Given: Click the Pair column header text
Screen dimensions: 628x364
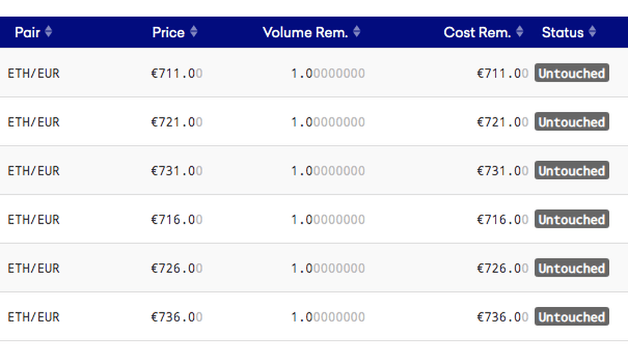Looking at the screenshot, I should coord(27,32).
